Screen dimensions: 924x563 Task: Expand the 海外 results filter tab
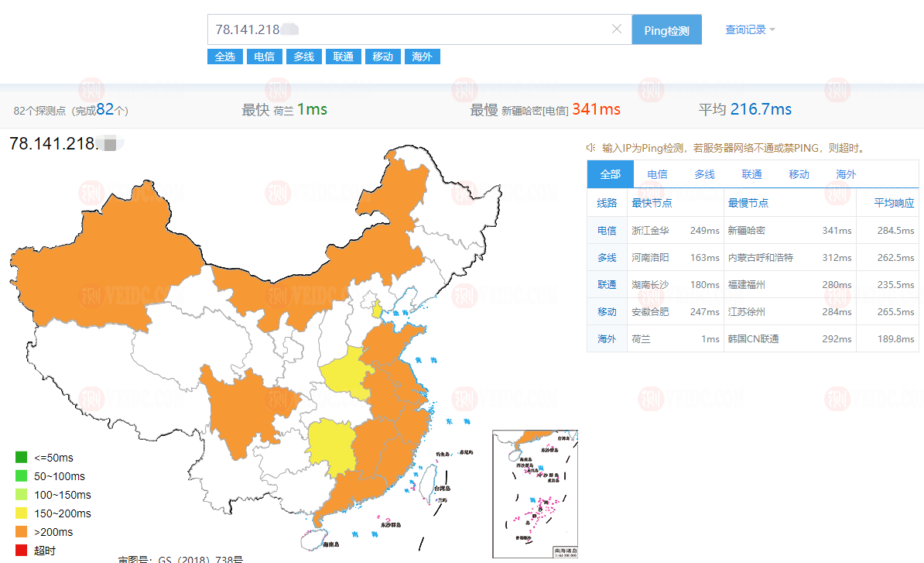[x=422, y=56]
